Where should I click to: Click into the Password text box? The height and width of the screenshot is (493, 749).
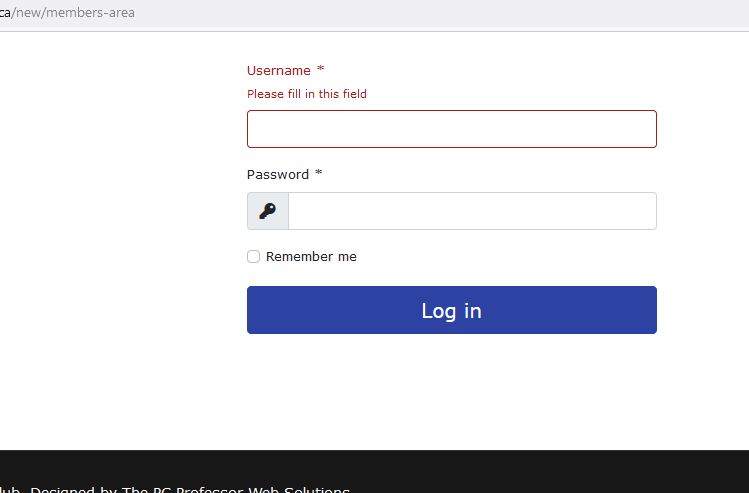click(472, 211)
